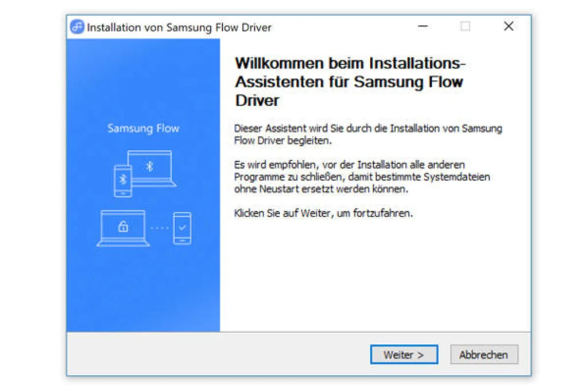Viewport: 588px width, 392px height.
Task: Click the window title text Installation von Samsung Flow Driver
Action: click(179, 28)
